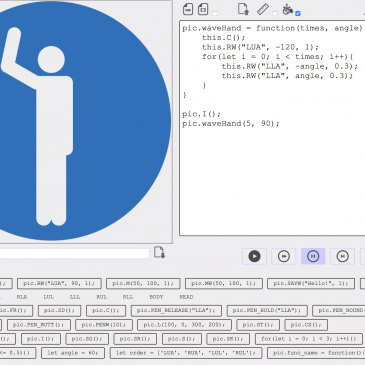Insert the pic.C(); snippet
The width and height of the screenshot is (365, 365).
click(x=106, y=311)
